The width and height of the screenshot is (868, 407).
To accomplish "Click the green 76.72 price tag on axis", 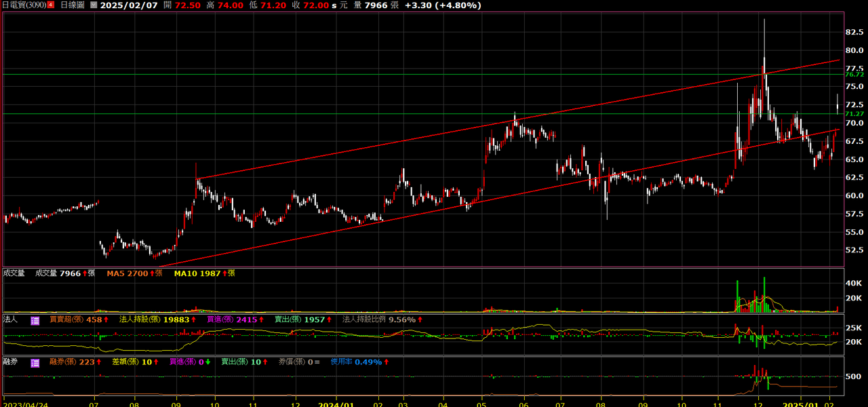I will (854, 74).
